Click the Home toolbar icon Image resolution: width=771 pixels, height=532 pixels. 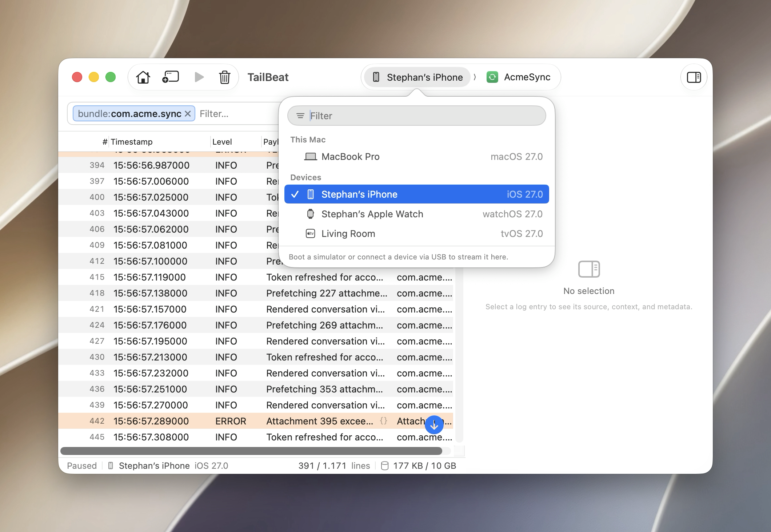(143, 77)
